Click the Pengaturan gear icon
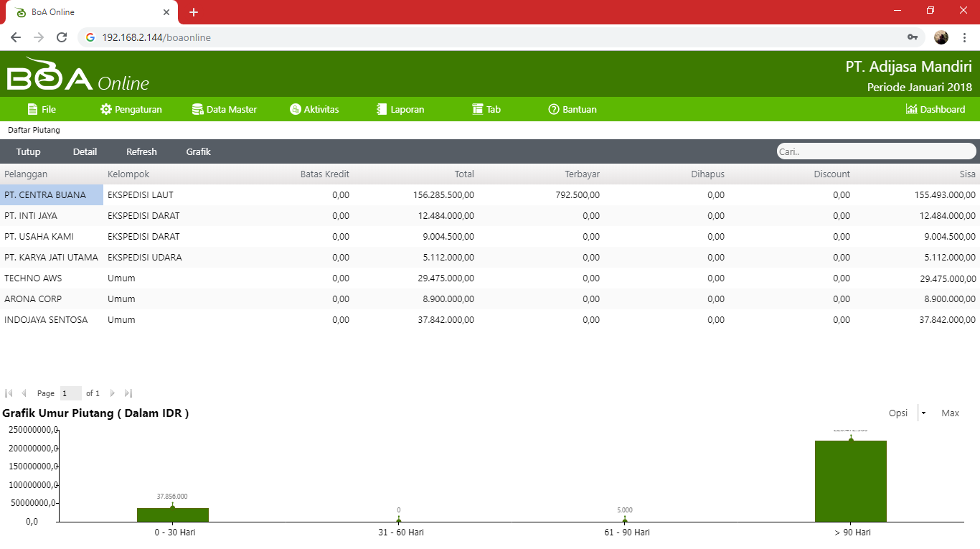This screenshot has width=980, height=549. tap(106, 110)
